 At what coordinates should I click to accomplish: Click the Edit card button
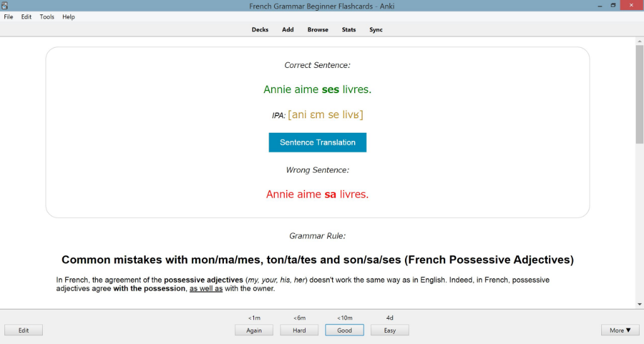tap(23, 330)
